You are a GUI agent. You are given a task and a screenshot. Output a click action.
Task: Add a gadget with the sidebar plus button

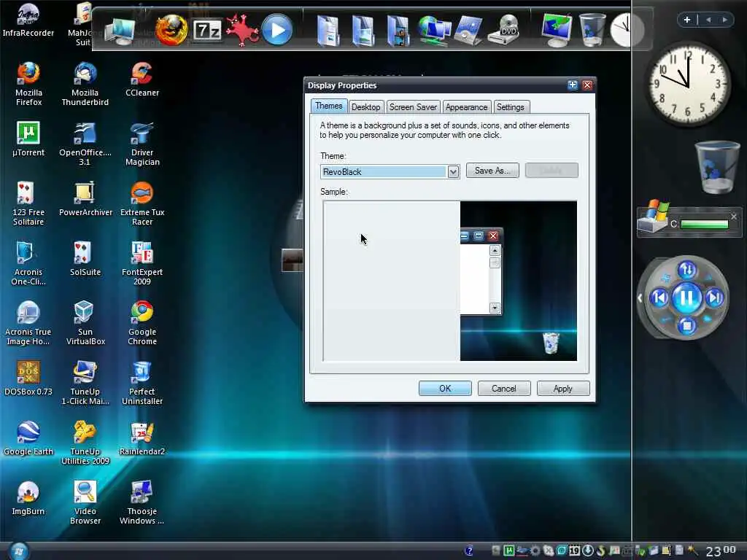coord(687,20)
